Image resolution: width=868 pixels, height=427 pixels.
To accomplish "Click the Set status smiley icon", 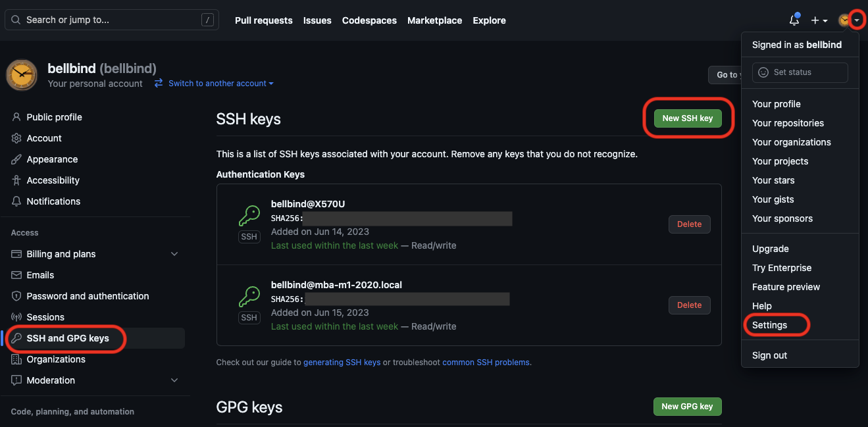I will click(x=763, y=72).
